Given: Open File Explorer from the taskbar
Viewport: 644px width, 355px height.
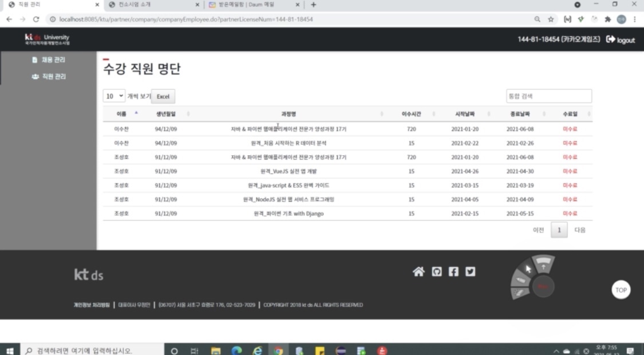Looking at the screenshot, I should pyautogui.click(x=216, y=350).
